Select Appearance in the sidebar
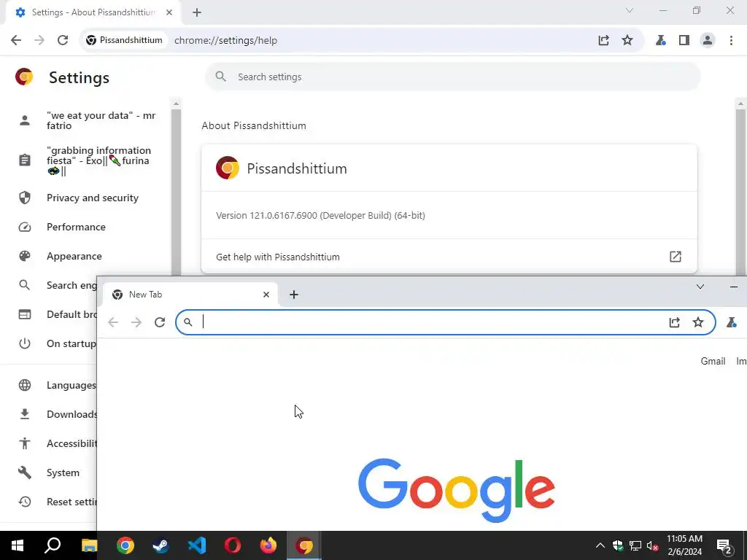The width and height of the screenshot is (747, 560). click(x=87, y=256)
